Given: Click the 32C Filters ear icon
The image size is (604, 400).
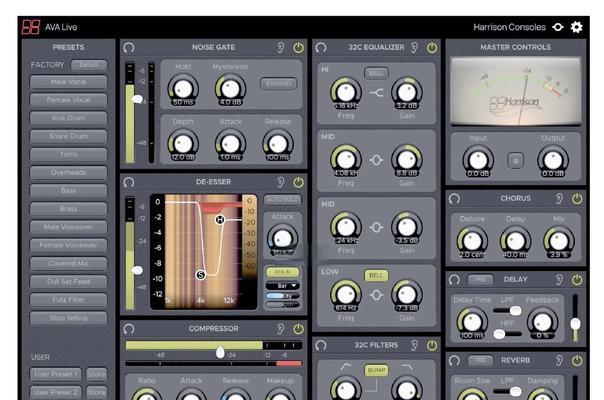Looking at the screenshot, I should tap(414, 345).
